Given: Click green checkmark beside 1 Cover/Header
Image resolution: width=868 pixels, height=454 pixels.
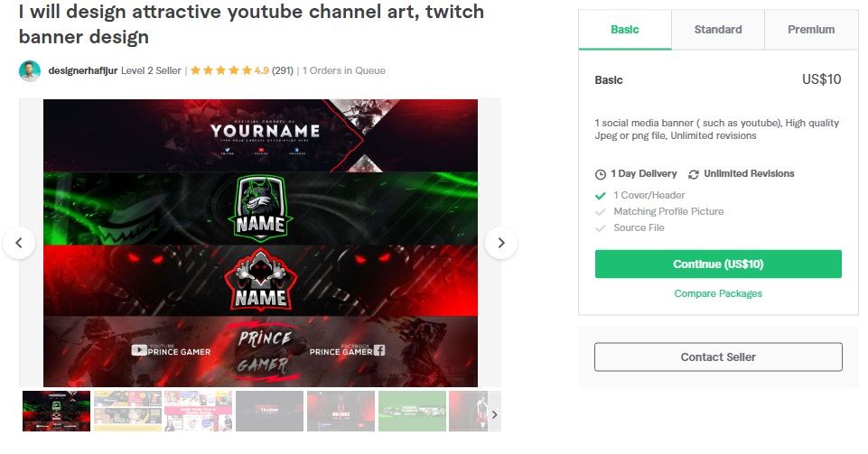Looking at the screenshot, I should pos(600,195).
